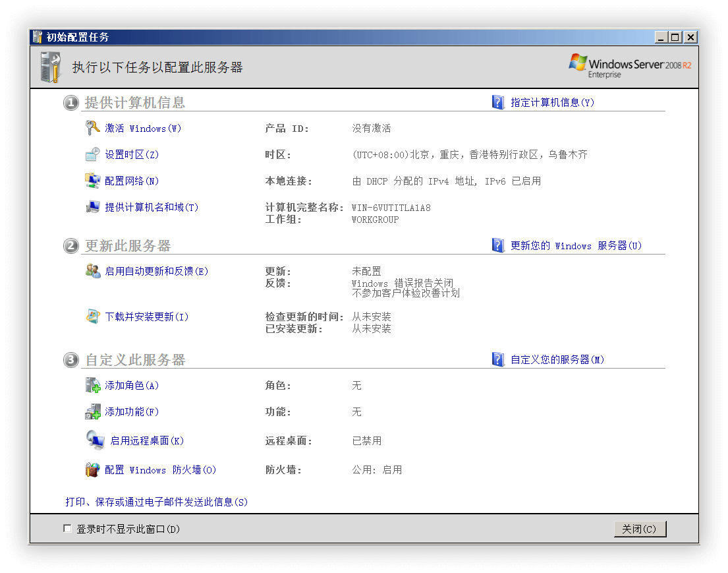Click the key icon beside 激活 Windows
Viewport: 728px width, 573px height.
(92, 128)
